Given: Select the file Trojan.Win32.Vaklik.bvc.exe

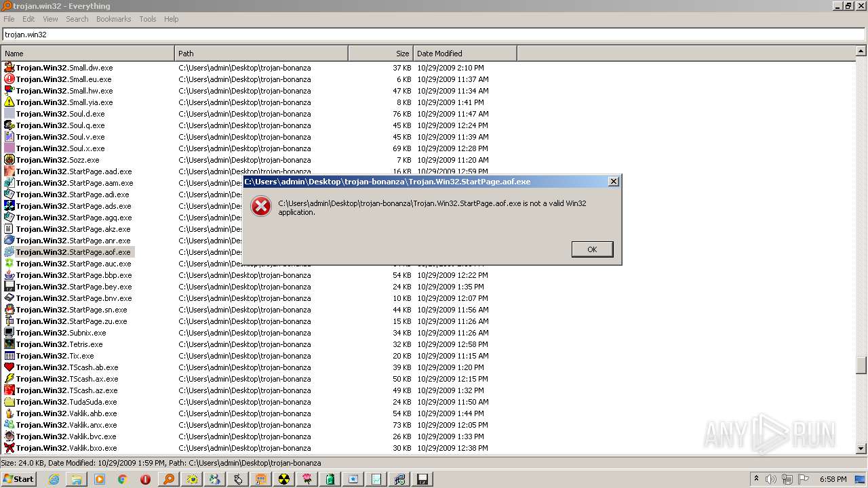Looking at the screenshot, I should pyautogui.click(x=66, y=436).
